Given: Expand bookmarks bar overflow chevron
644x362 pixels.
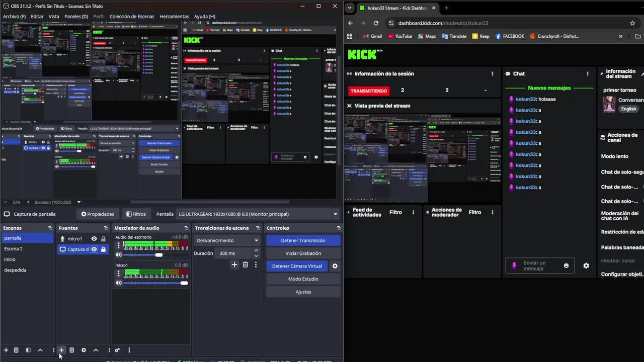Looking at the screenshot, I should pyautogui.click(x=620, y=36).
